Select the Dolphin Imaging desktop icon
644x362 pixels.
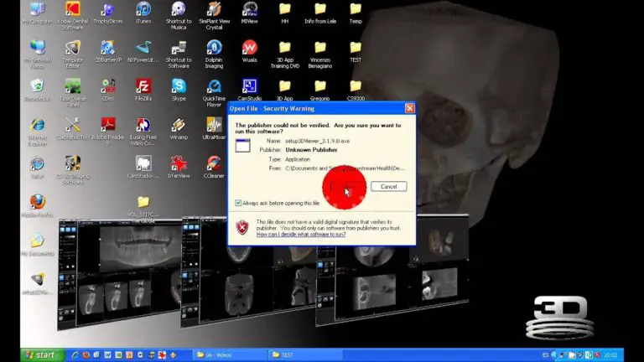214,54
